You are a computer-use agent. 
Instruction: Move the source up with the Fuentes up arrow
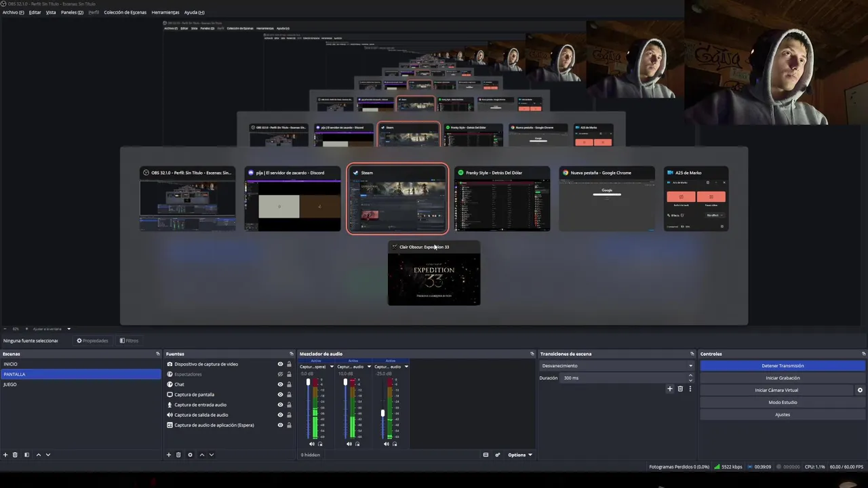(201, 455)
